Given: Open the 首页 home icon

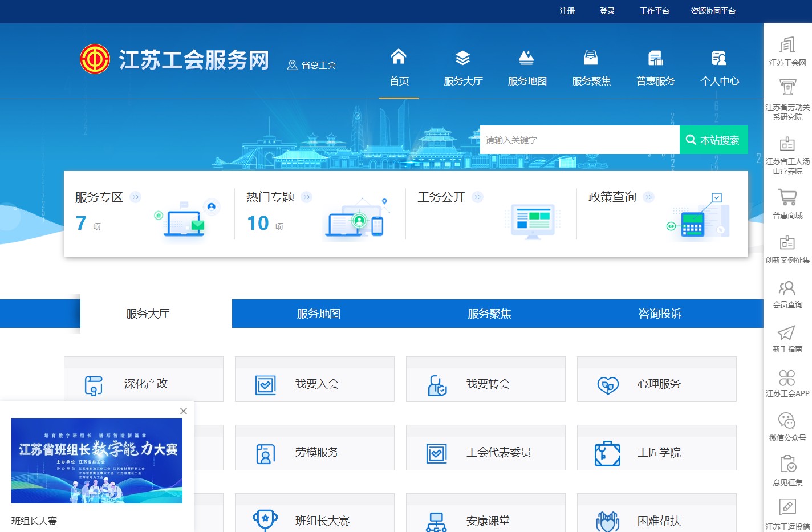Looking at the screenshot, I should [399, 57].
